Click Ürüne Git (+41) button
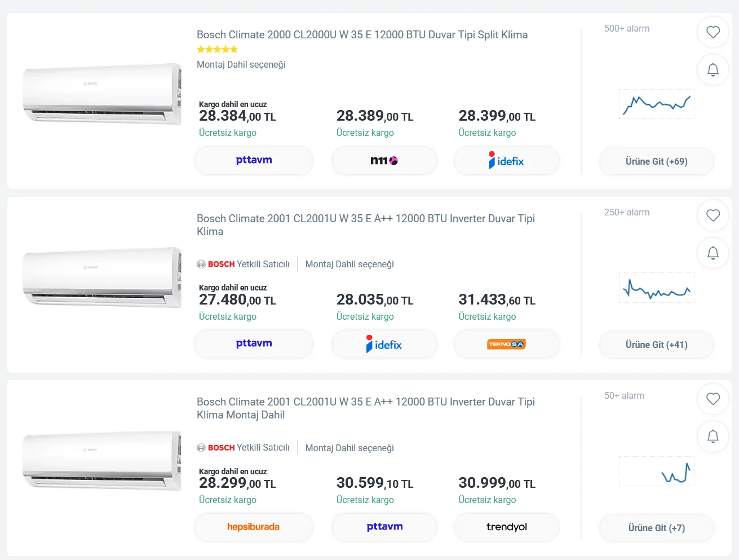 pos(656,345)
